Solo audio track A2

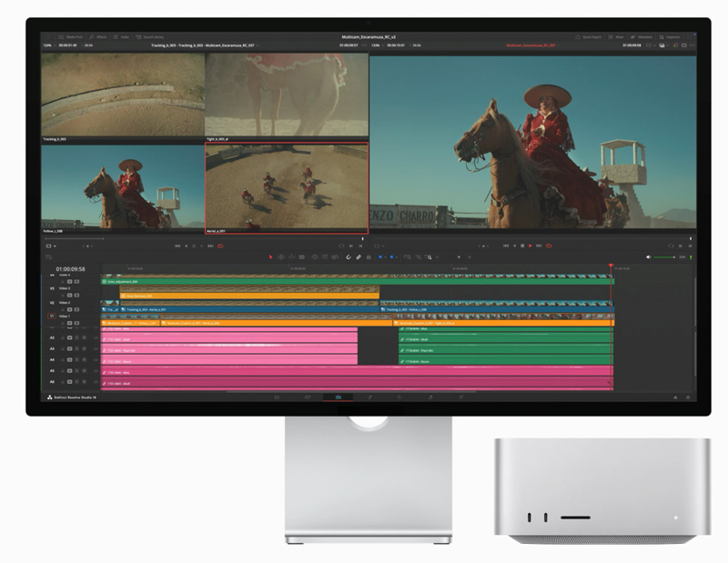(x=77, y=338)
